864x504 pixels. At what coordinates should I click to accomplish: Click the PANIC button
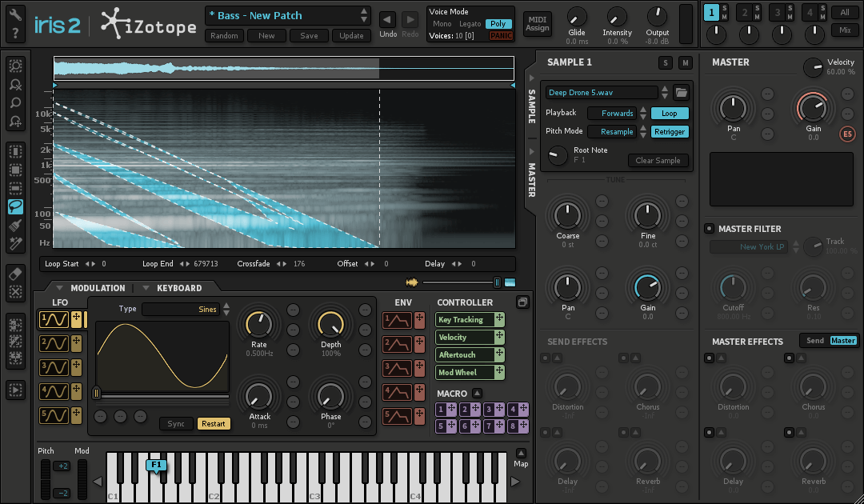(x=501, y=36)
